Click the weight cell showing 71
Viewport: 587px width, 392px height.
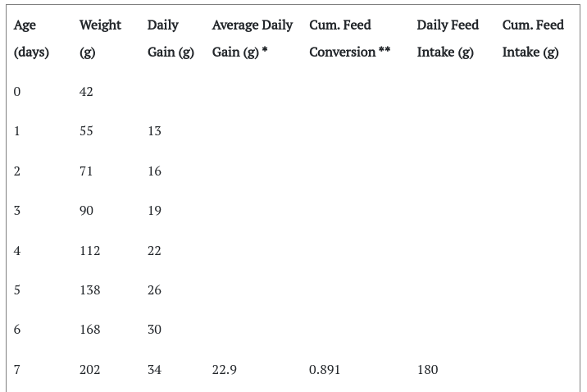86,171
